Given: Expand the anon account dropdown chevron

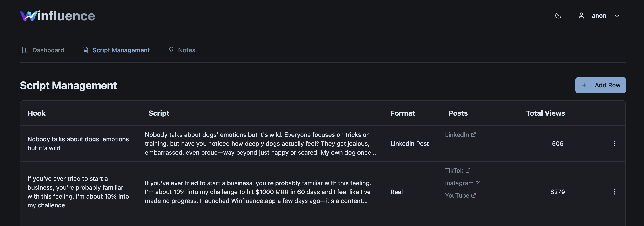Looking at the screenshot, I should [x=617, y=16].
